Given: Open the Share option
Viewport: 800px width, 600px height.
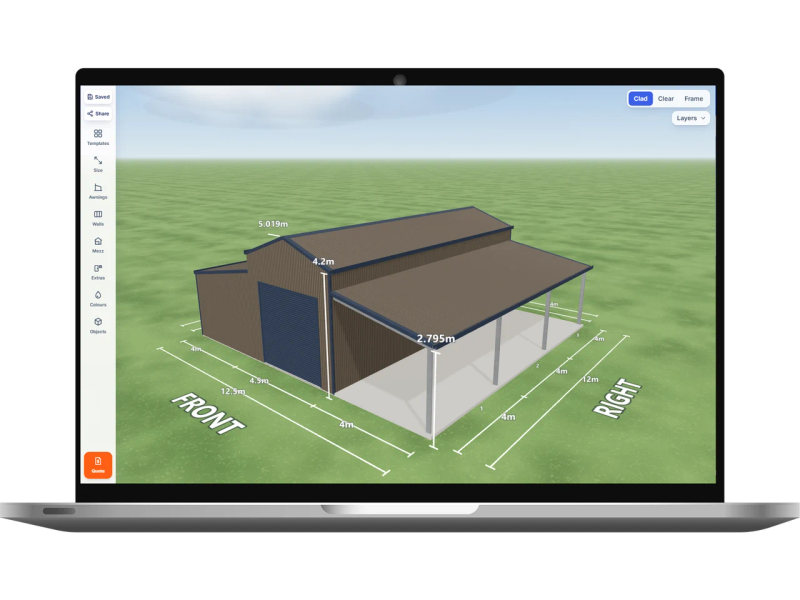Looking at the screenshot, I should pos(98,114).
